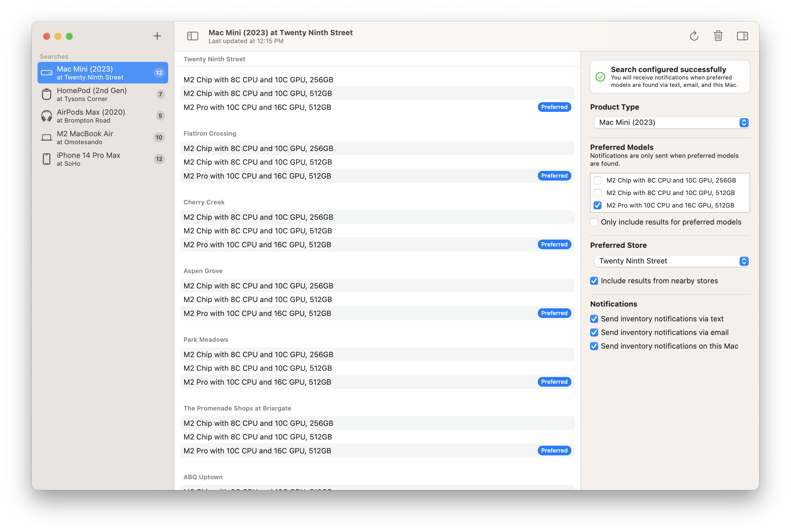Image resolution: width=791 pixels, height=532 pixels.
Task: Select Aspen Grove M2 Chip 256GB row
Action: click(x=377, y=286)
